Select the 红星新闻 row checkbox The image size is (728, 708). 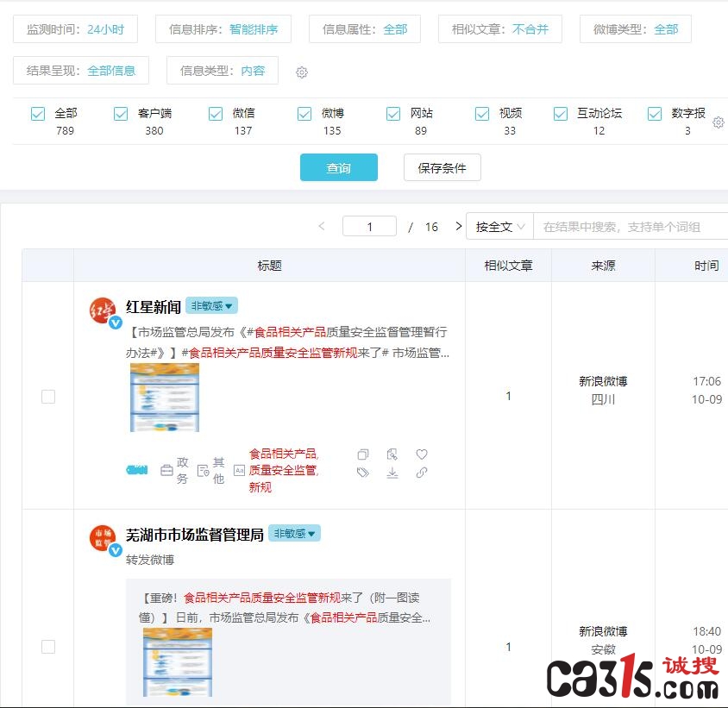point(48,397)
